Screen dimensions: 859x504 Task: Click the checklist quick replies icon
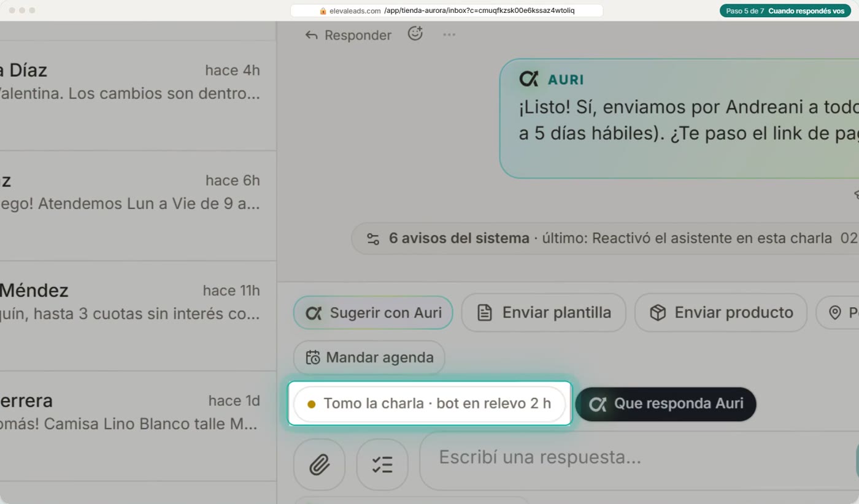coord(382,465)
